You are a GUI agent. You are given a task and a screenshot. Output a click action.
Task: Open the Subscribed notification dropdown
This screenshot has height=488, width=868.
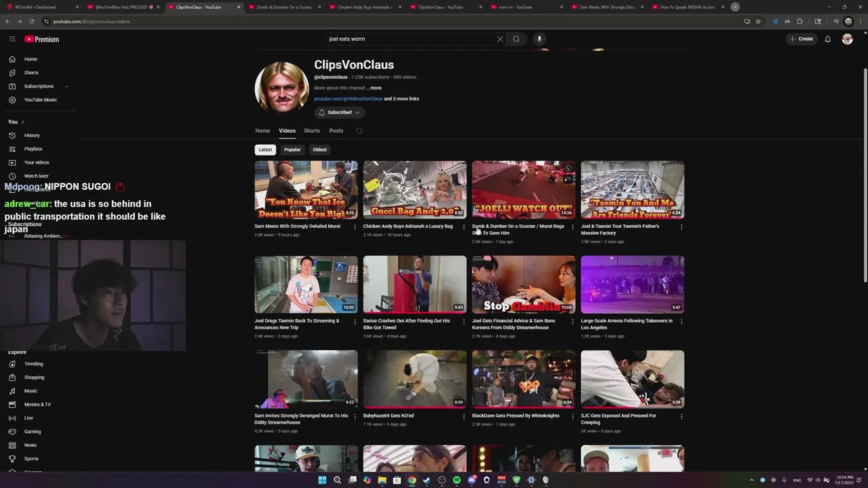pyautogui.click(x=340, y=113)
